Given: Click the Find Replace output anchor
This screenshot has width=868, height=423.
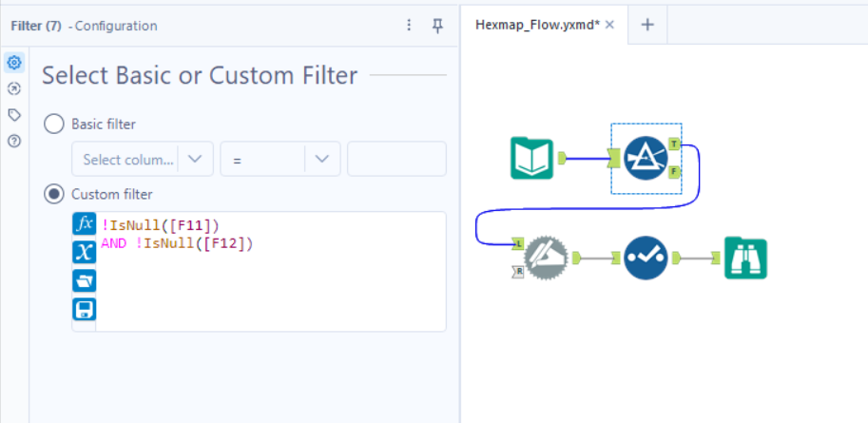Looking at the screenshot, I should [x=576, y=258].
